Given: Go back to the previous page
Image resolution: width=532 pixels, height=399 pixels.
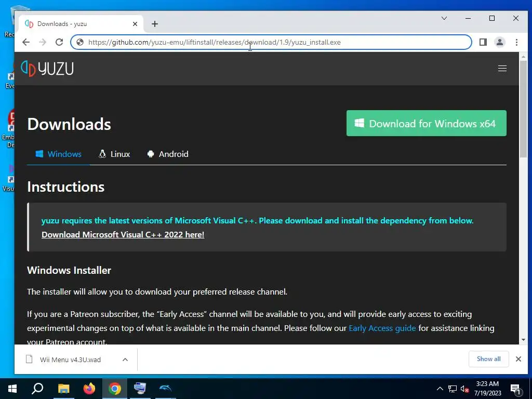Looking at the screenshot, I should pyautogui.click(x=26, y=42).
